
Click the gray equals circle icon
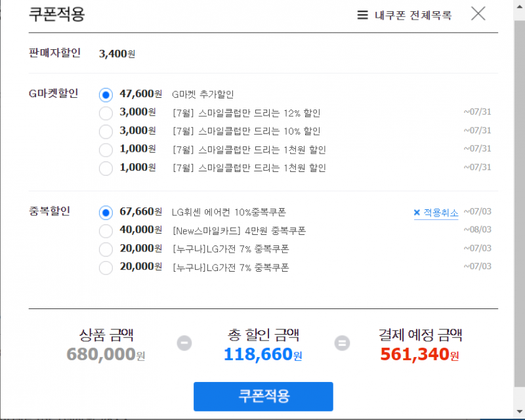[x=342, y=343]
